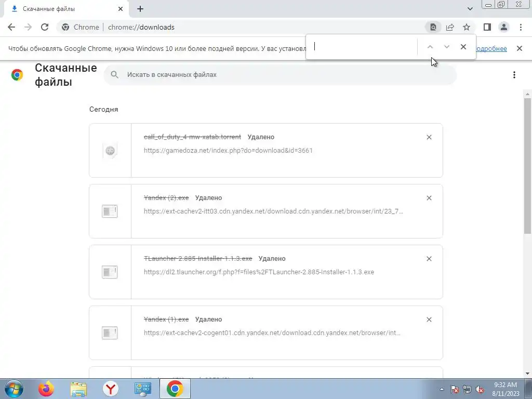Remove Yandex (2).exe from the list
The image size is (532, 399).
429,198
